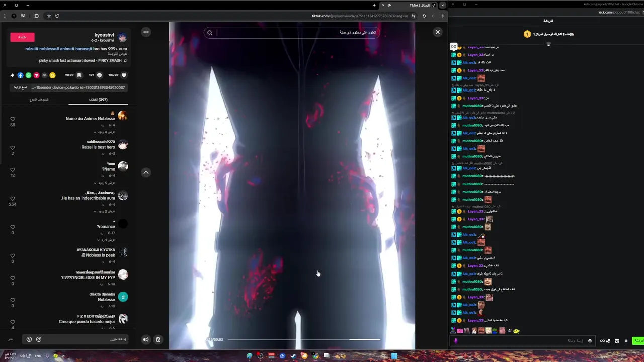Click the yellow repost icon

tap(52, 75)
